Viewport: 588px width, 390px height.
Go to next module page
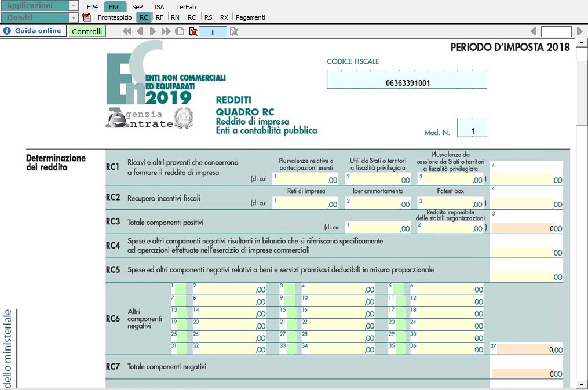pyautogui.click(x=152, y=31)
